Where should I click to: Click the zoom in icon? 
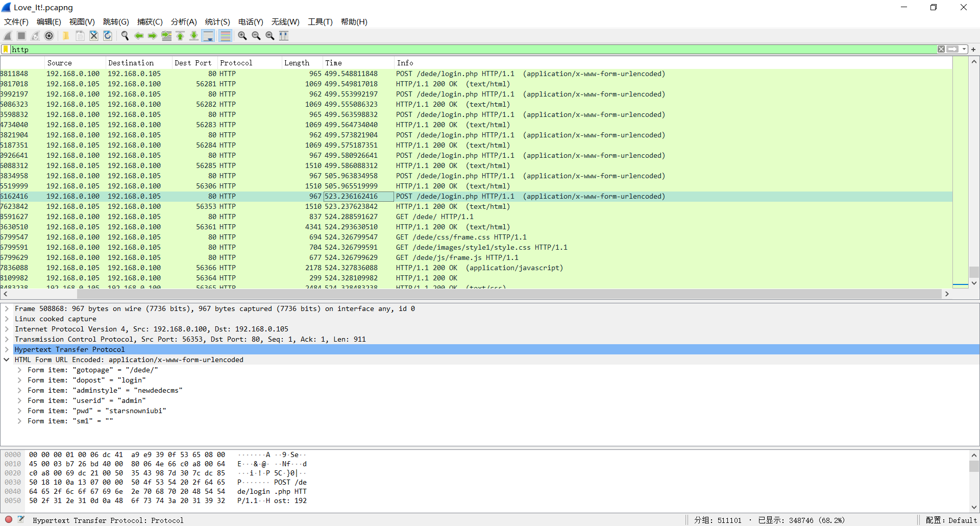tap(242, 36)
